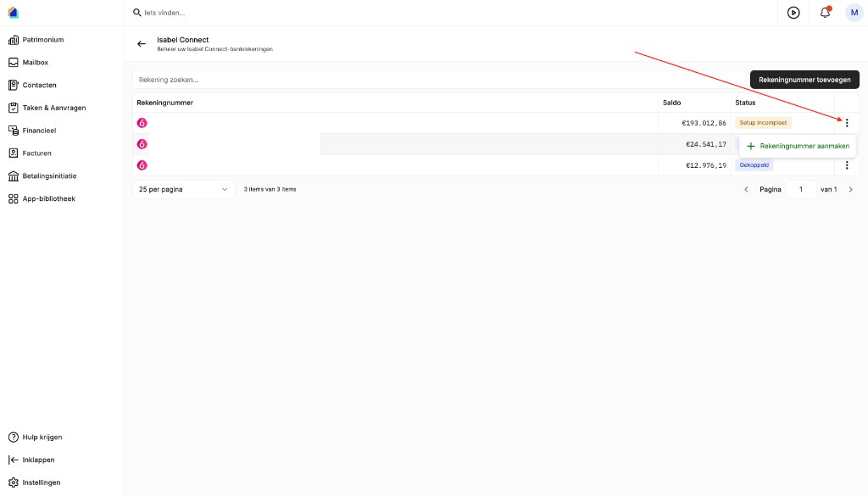868x496 pixels.
Task: Focus the 'Rekening zoeken...' search field
Action: point(438,80)
